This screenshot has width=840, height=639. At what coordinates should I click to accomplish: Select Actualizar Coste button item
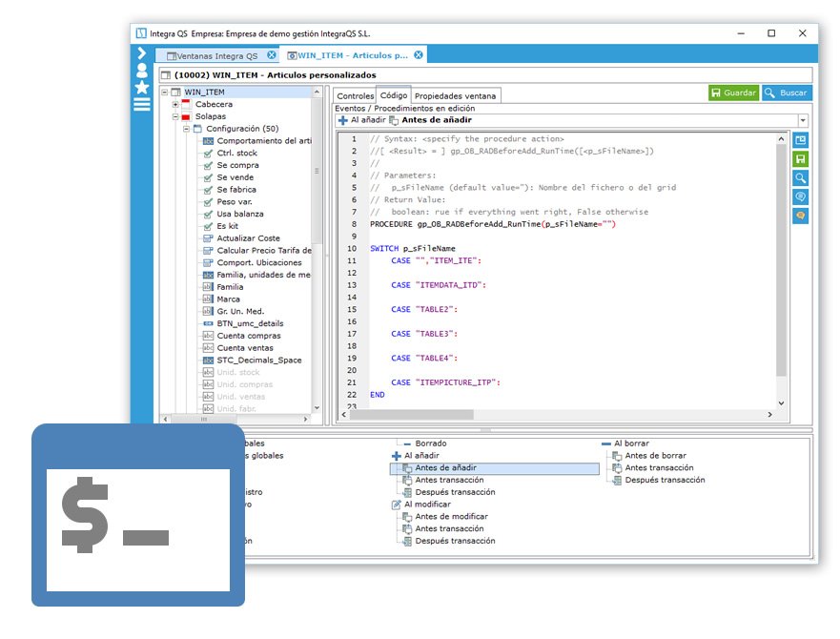point(248,238)
